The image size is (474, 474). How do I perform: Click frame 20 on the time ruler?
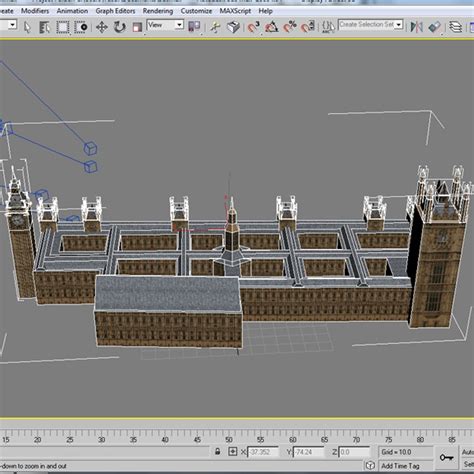[x=37, y=440]
